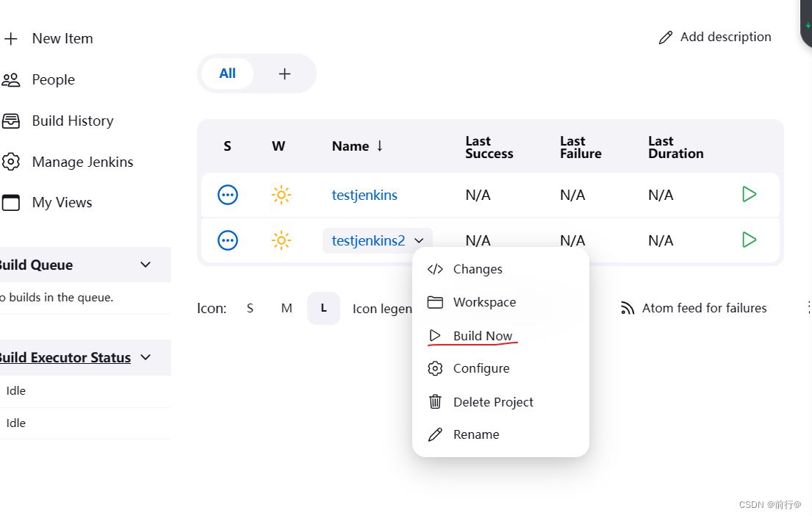This screenshot has width=812, height=516.
Task: Click Add description link
Action: point(725,37)
